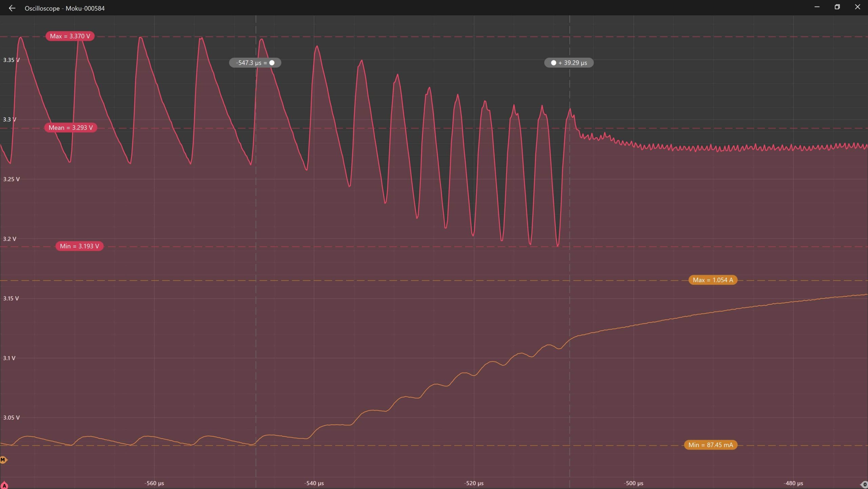Click the 3.35 V voltage axis label
The width and height of the screenshot is (868, 489).
[11, 60]
